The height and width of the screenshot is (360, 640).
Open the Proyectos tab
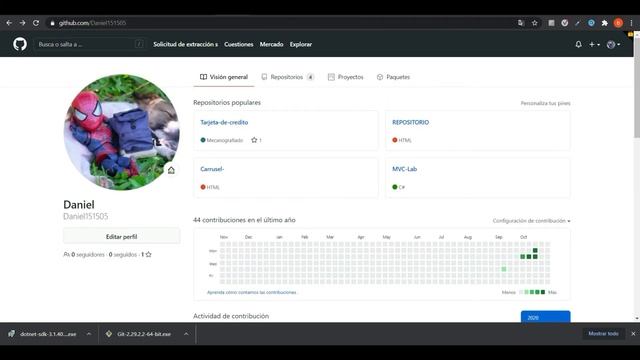tap(345, 77)
